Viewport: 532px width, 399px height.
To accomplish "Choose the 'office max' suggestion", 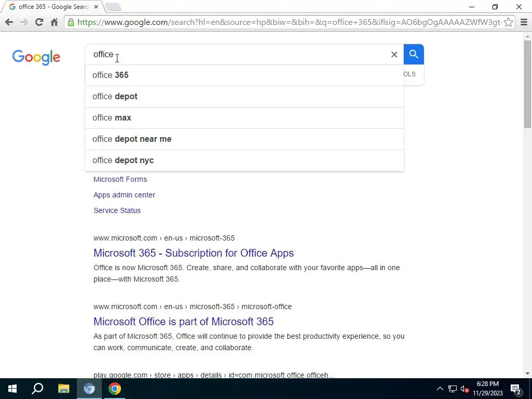I will pyautogui.click(x=244, y=118).
